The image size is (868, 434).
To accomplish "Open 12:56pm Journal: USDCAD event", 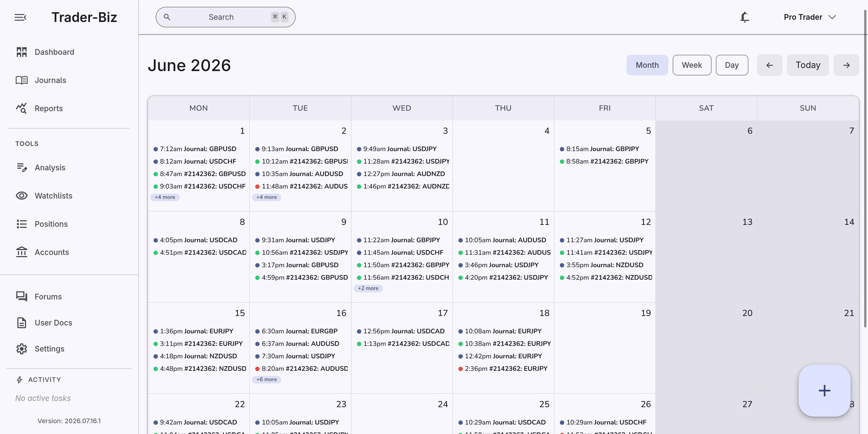I will pyautogui.click(x=402, y=331).
